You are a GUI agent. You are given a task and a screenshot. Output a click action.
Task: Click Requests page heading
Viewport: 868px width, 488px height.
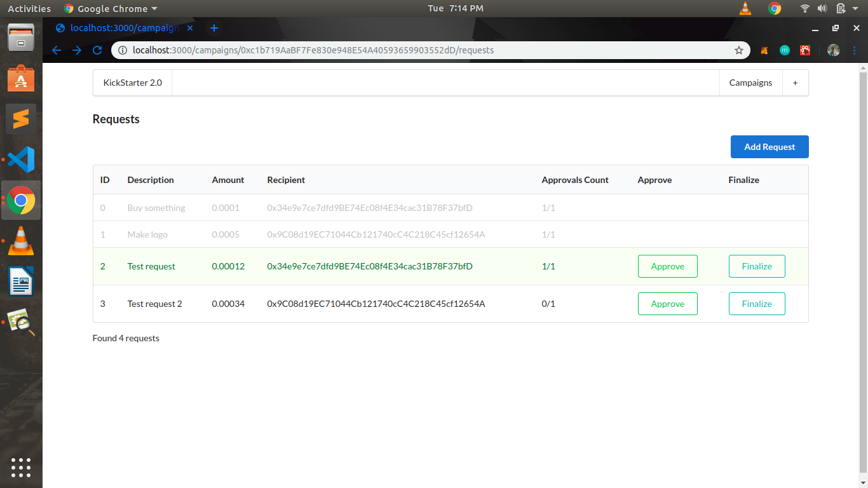[116, 119]
